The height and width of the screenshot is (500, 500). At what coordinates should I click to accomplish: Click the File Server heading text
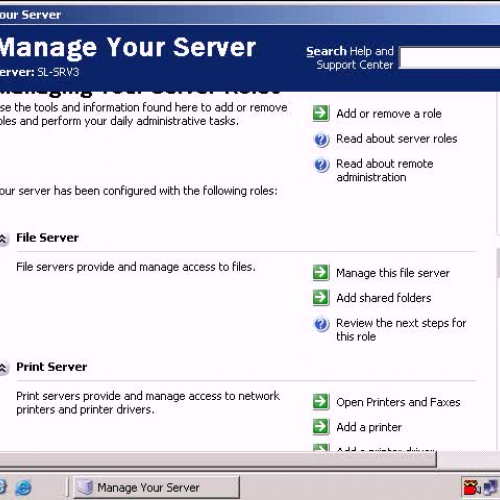coord(48,238)
